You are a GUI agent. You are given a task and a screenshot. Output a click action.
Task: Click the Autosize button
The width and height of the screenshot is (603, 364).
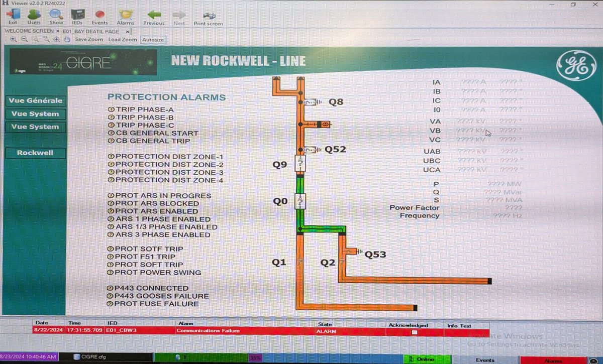(x=152, y=40)
